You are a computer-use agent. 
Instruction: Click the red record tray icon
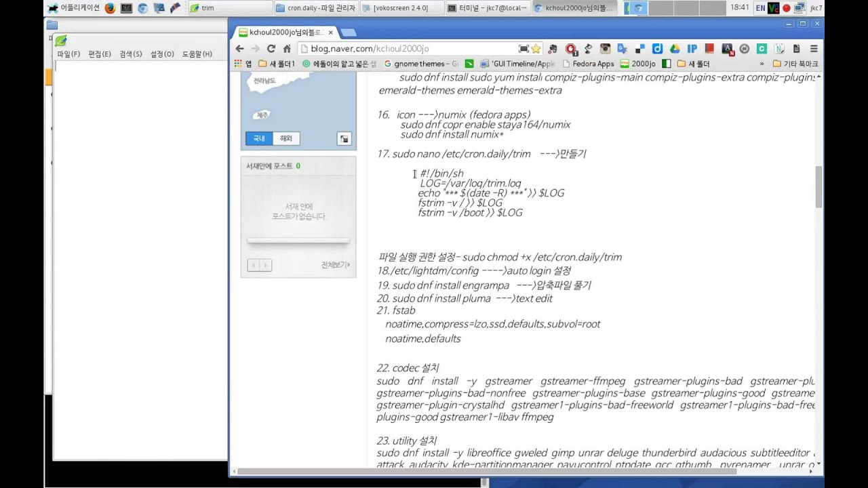(787, 8)
